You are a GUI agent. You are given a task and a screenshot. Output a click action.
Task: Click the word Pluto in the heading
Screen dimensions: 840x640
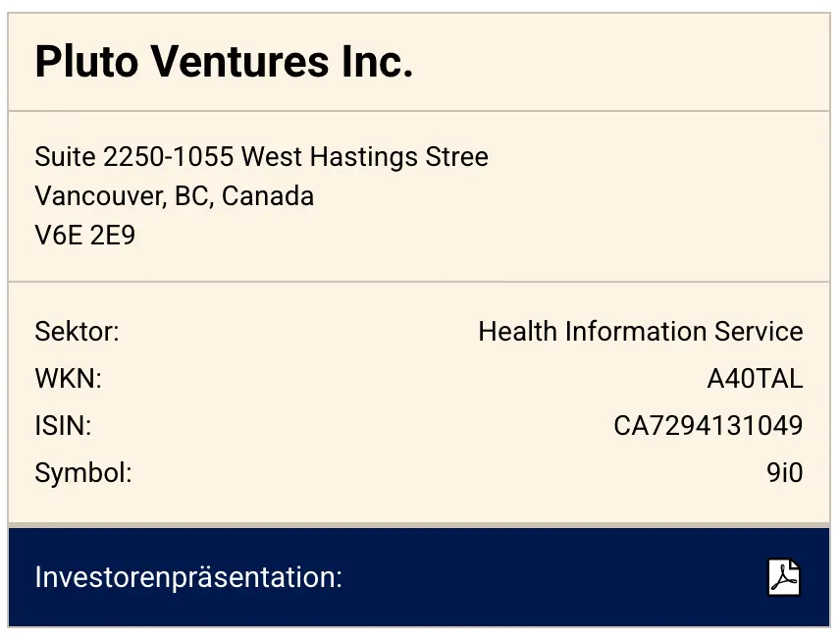(x=84, y=63)
